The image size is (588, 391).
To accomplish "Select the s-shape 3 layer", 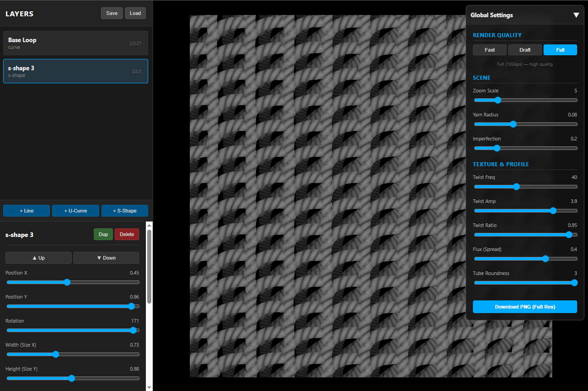I will (75, 71).
